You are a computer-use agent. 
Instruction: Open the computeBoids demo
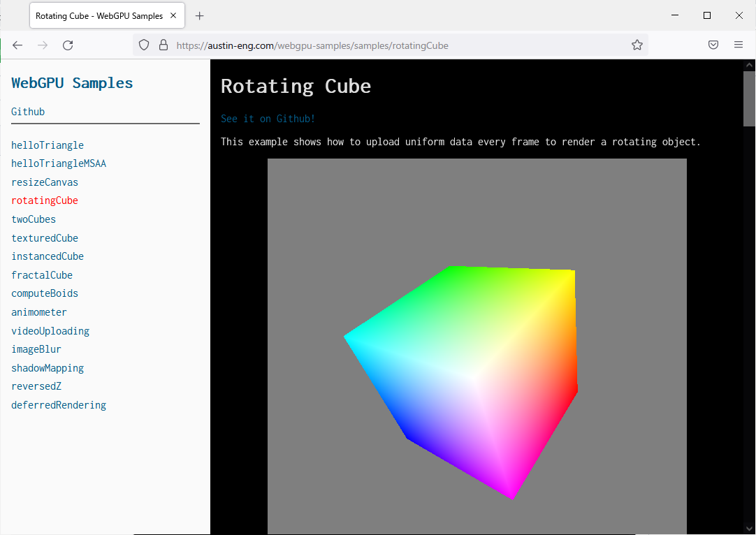pyautogui.click(x=45, y=293)
